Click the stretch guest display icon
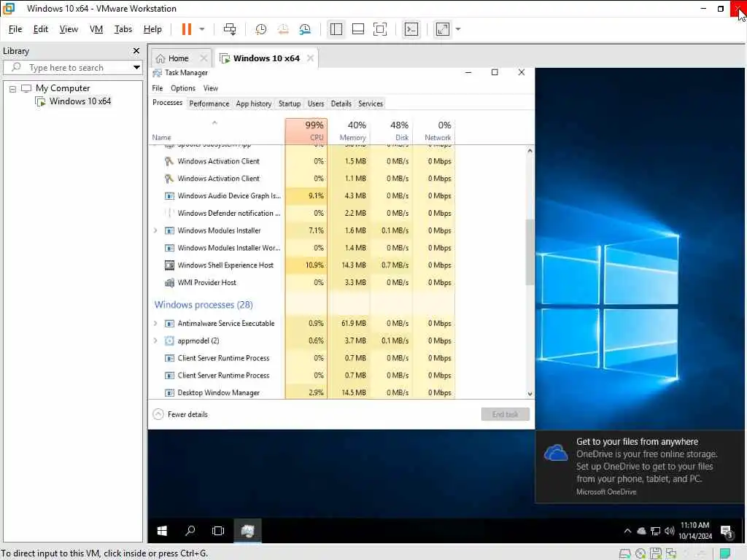This screenshot has height=560, width=747. click(x=443, y=29)
